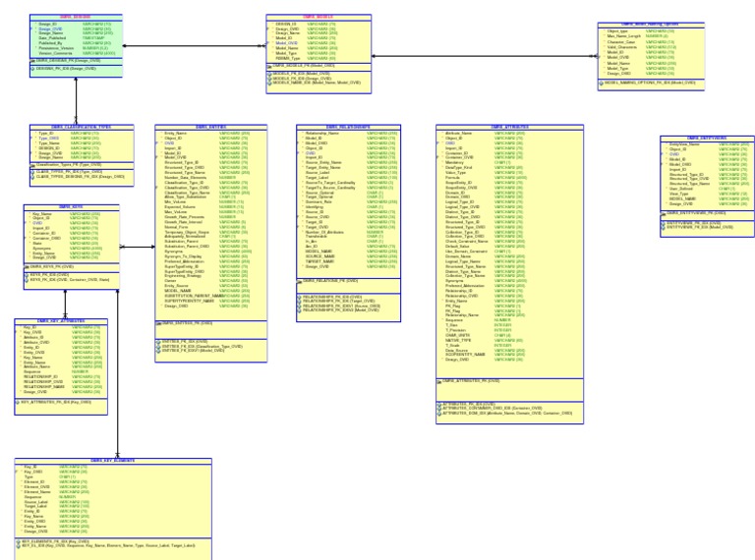This screenshot has width=755, height=560.
Task: Click Published_By column in DMRS_DESIGNS
Action: point(76,43)
